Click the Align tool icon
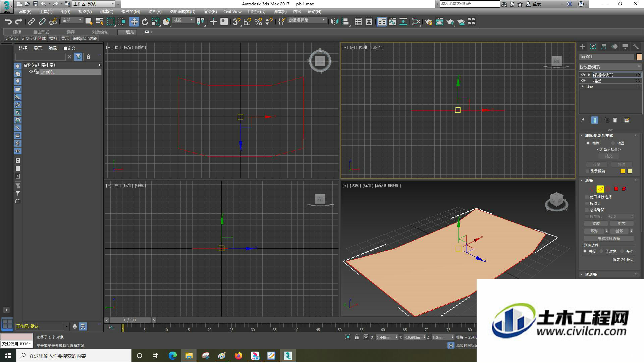This screenshot has height=363, width=644. click(x=345, y=22)
